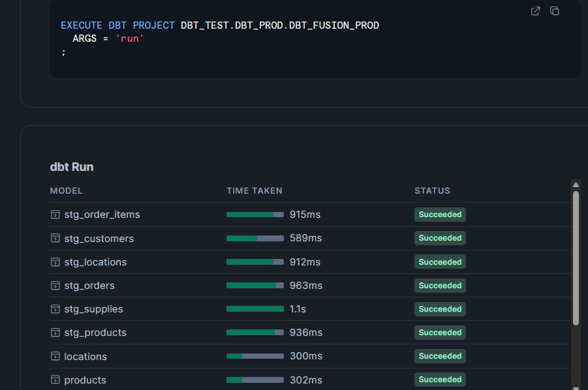Click the DBT_TEST.DBT_PROD.DBT_FUSION_PROD project name
The height and width of the screenshot is (390, 588).
click(x=280, y=25)
